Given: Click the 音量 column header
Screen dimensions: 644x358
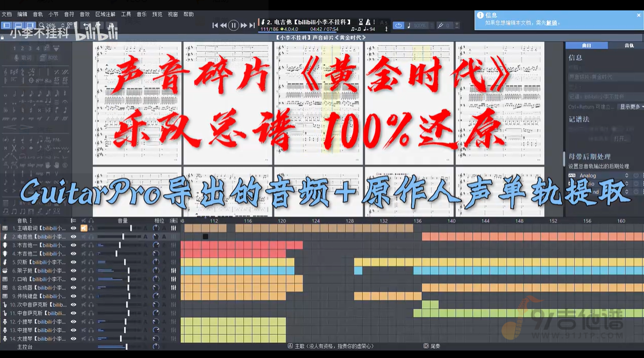Looking at the screenshot, I should click(x=122, y=221).
